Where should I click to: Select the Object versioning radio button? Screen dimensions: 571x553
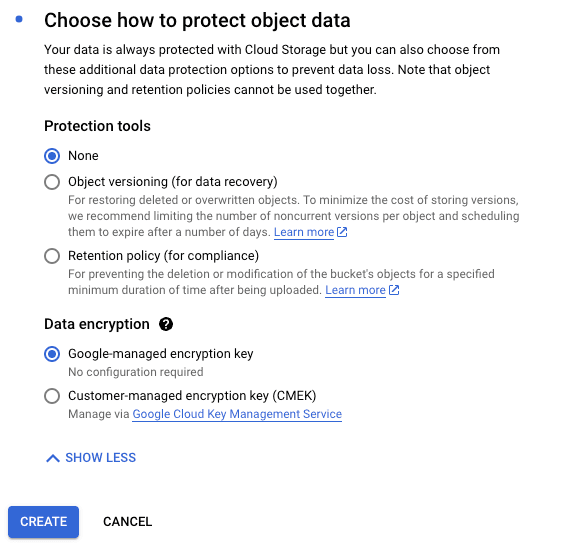(x=52, y=182)
